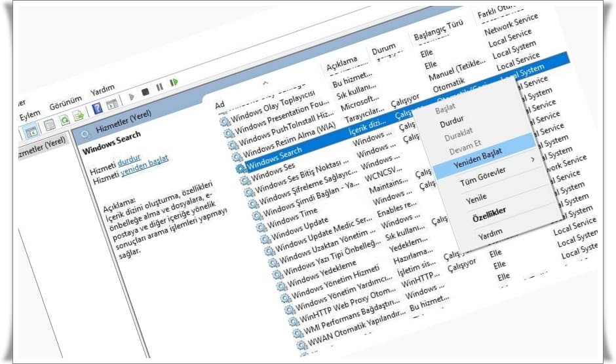
Task: Toggle the Show/Hide Console Tree toolbar icon
Action: pos(31,132)
